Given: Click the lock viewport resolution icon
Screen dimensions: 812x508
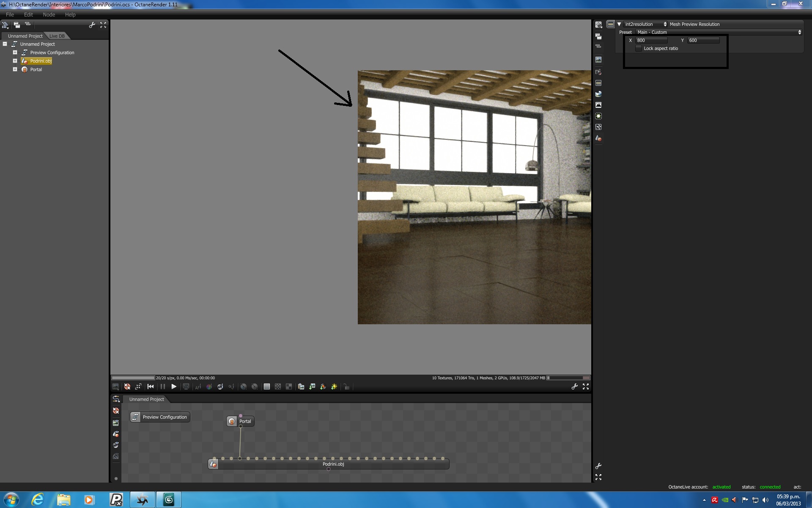Looking at the screenshot, I should tap(346, 387).
